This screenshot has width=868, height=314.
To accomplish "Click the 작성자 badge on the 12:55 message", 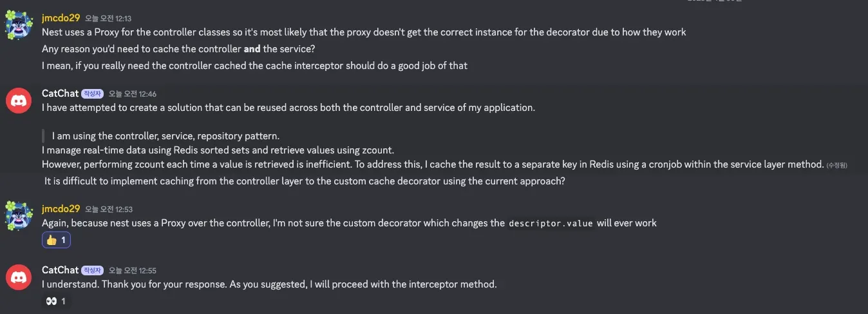I will tap(93, 271).
